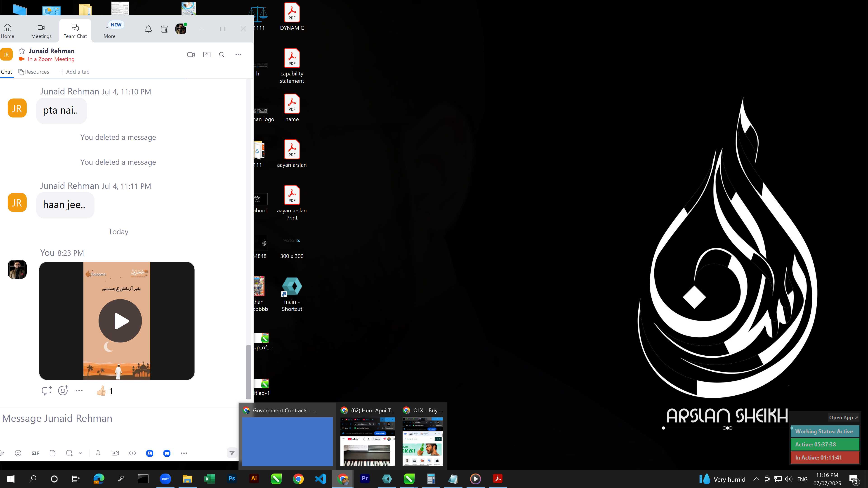
Task: Open composer more options ellipsis
Action: pos(184,453)
